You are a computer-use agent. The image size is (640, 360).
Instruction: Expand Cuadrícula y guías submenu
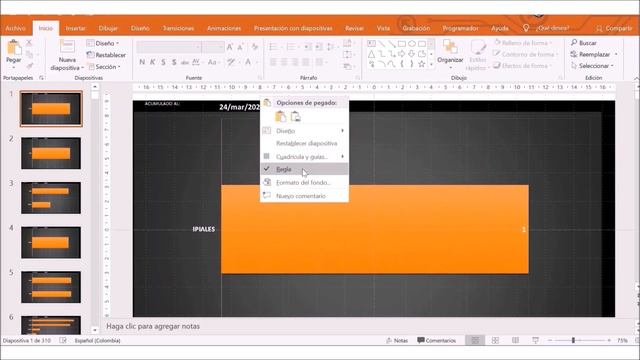[x=304, y=157]
